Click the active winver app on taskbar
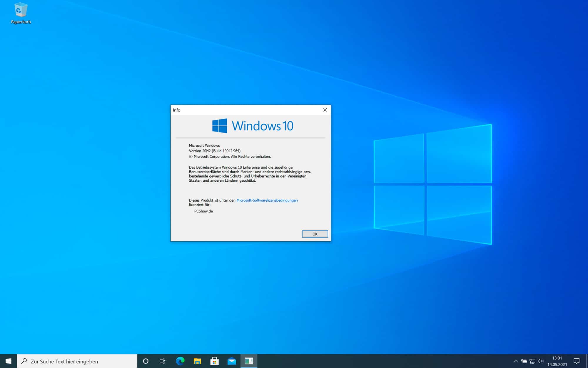 click(x=249, y=361)
